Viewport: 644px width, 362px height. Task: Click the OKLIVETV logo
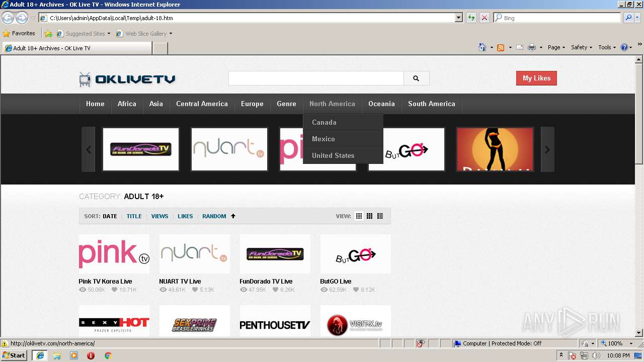127,79
